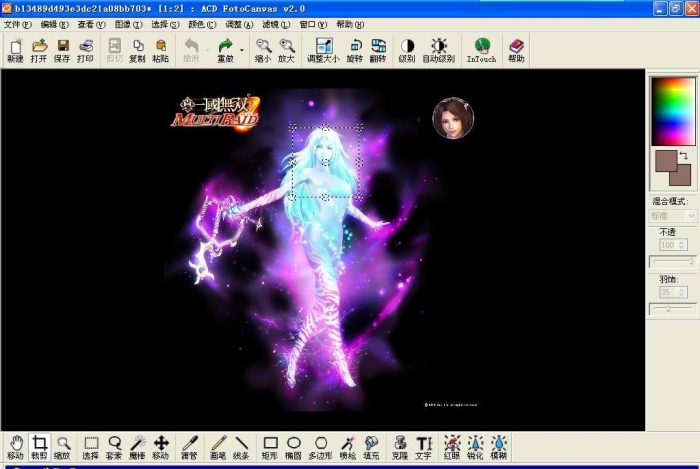Open the 选择(S) menu
The width and height of the screenshot is (700, 469).
[166, 25]
